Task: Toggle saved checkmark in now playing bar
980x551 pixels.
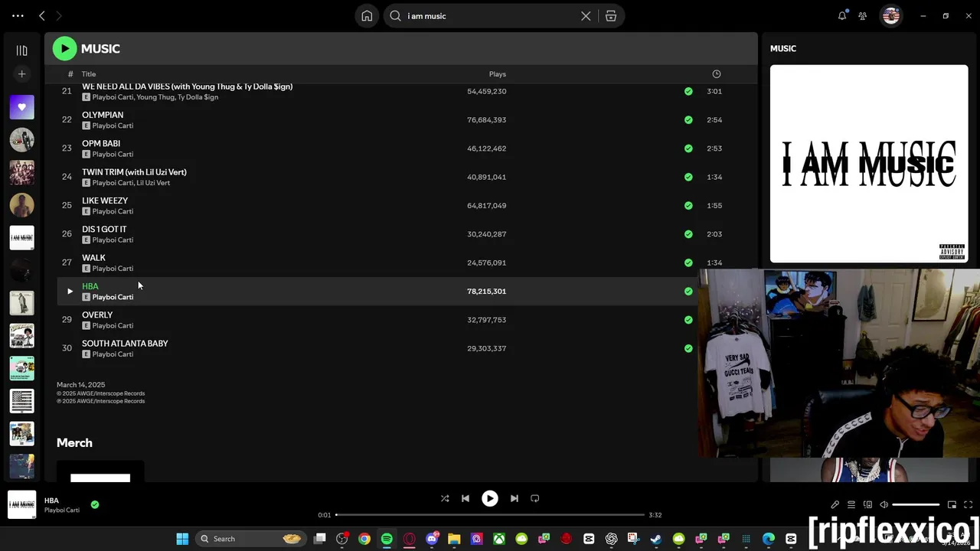Action: [x=95, y=504]
